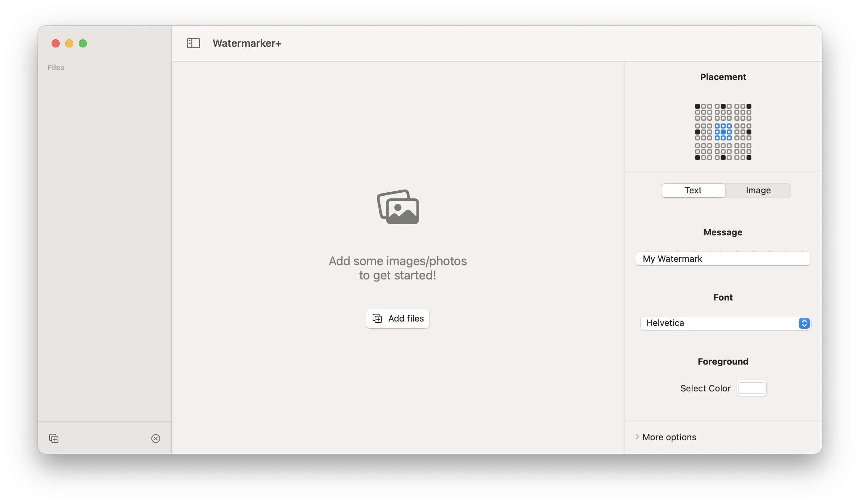Switch to the Text watermark tab

[x=693, y=190]
